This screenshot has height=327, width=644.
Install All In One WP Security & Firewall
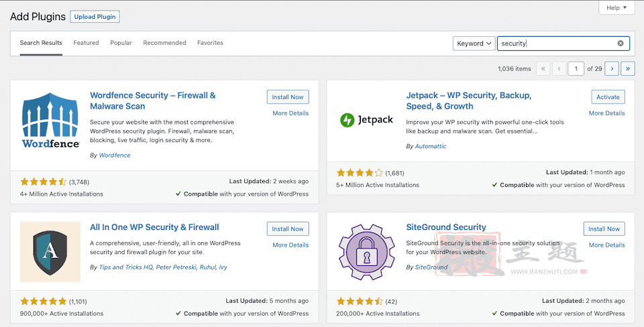coord(288,228)
